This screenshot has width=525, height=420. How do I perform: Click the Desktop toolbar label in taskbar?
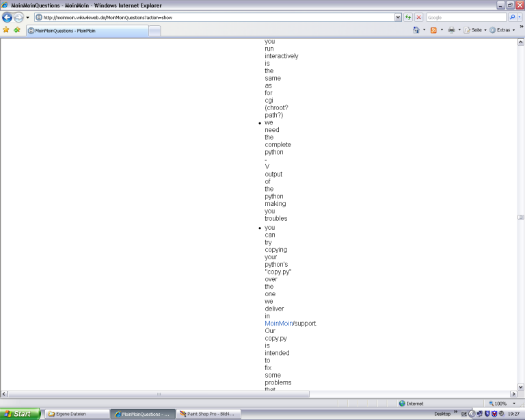click(442, 414)
